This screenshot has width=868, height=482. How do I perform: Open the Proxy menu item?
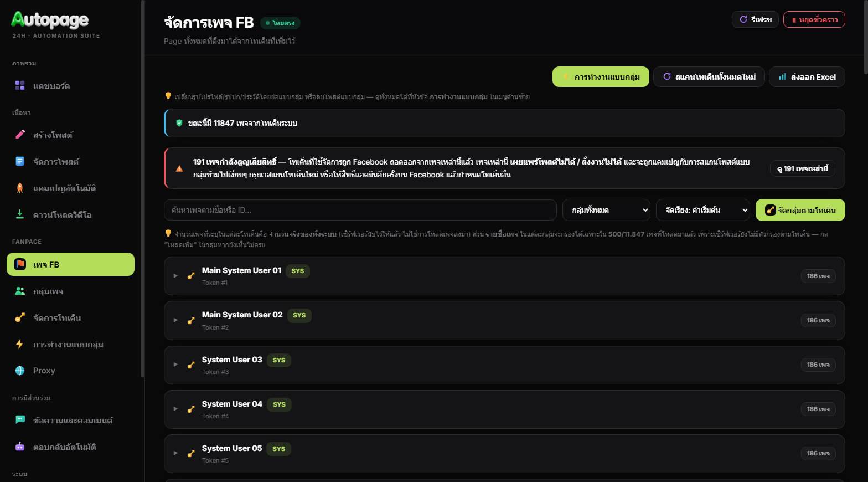coord(70,371)
